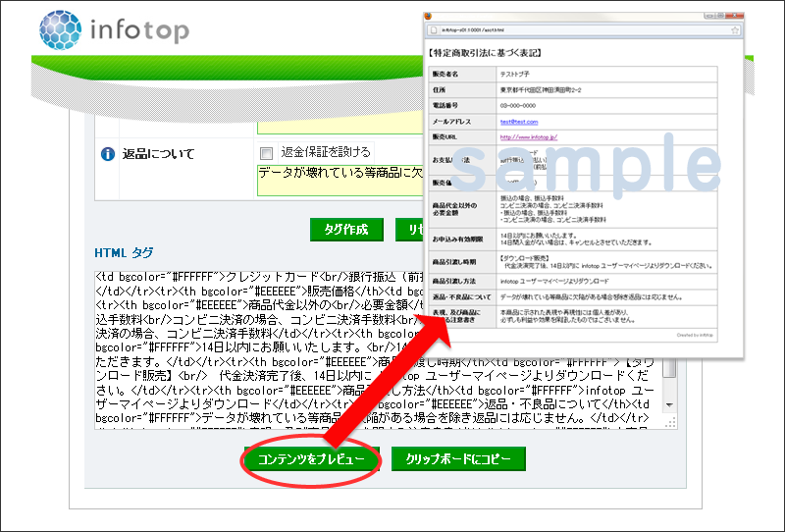Click the Firefox icon in the preview window
This screenshot has height=532, width=785.
[x=428, y=16]
